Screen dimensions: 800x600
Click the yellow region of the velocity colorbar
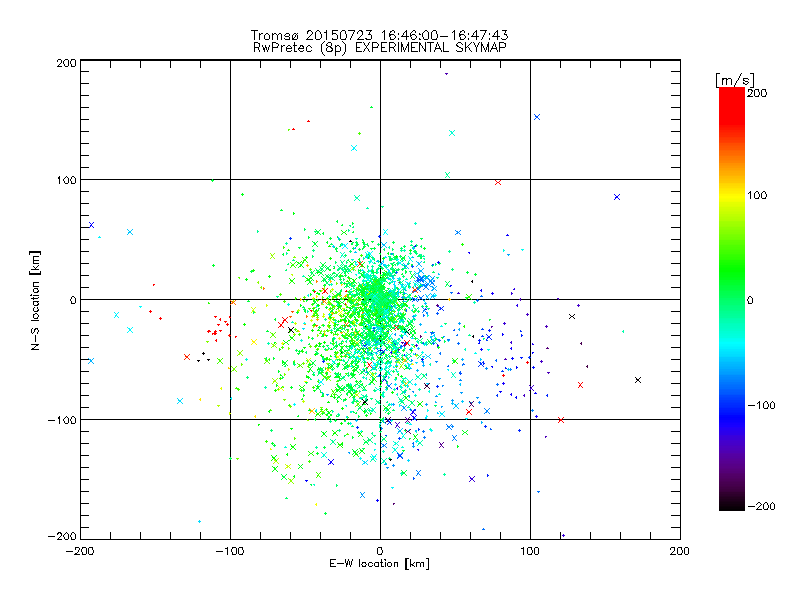(x=732, y=196)
